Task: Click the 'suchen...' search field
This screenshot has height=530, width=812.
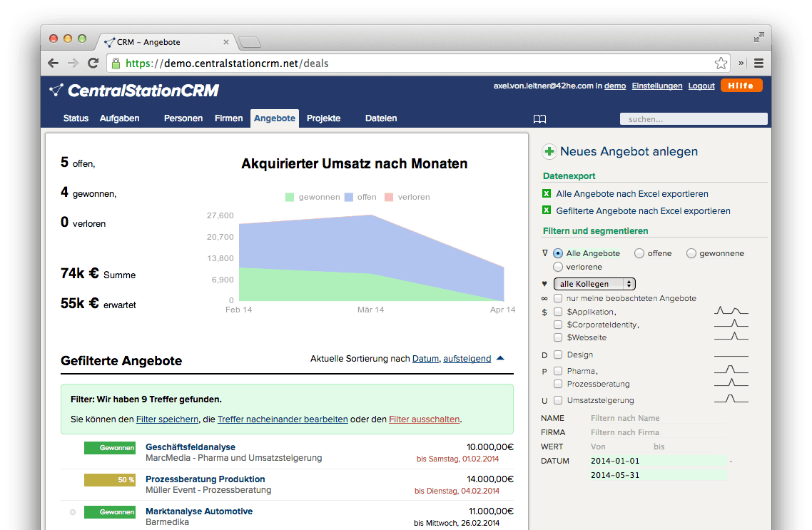Action: tap(693, 119)
